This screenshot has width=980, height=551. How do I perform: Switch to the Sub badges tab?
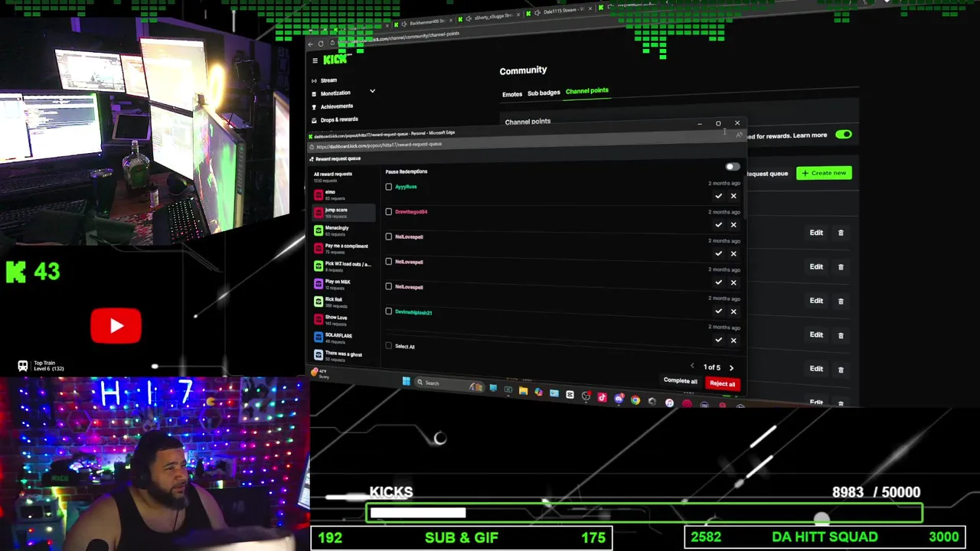pyautogui.click(x=544, y=93)
